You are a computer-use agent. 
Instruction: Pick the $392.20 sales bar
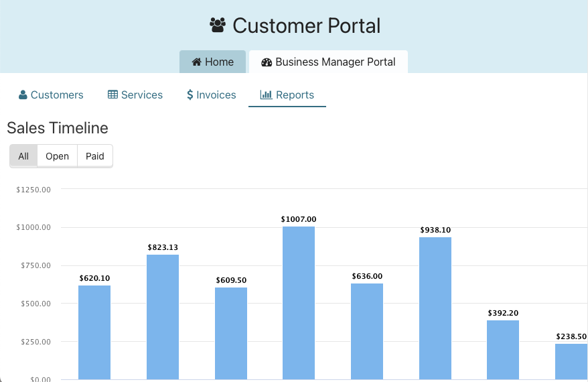click(503, 350)
